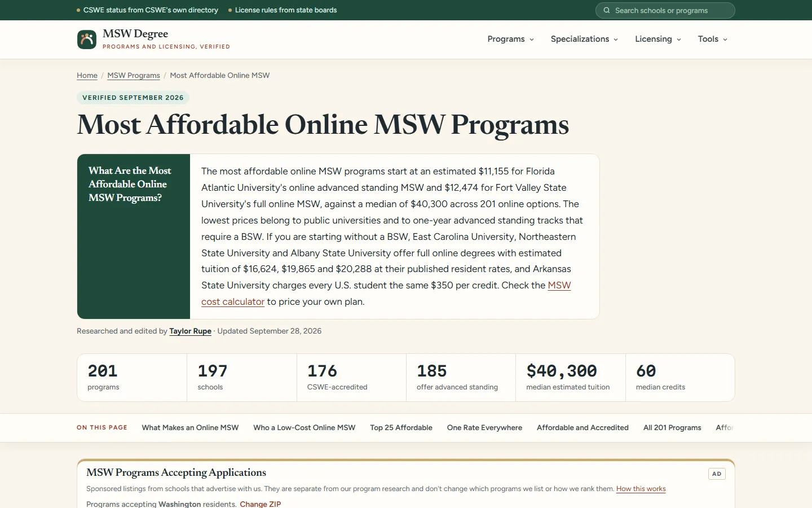The image size is (812, 508).
Task: Open MSW Programs breadcrumb link
Action: coord(134,75)
